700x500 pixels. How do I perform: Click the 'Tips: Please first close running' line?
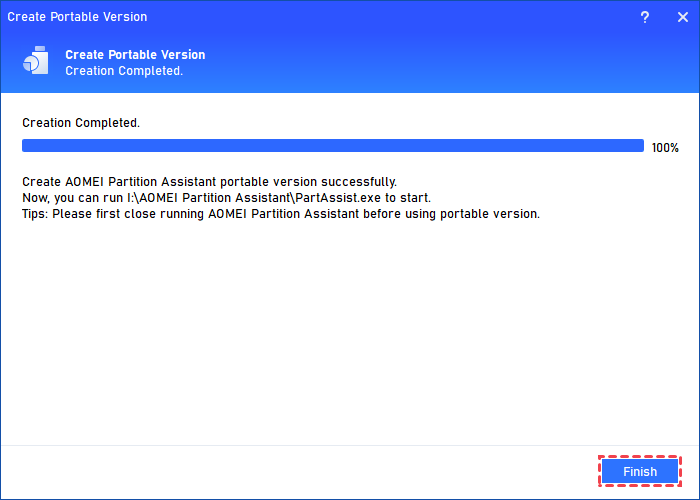pyautogui.click(x=281, y=214)
